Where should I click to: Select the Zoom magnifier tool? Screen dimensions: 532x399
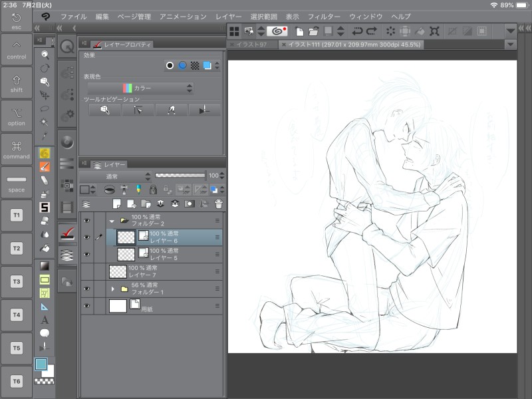(45, 55)
